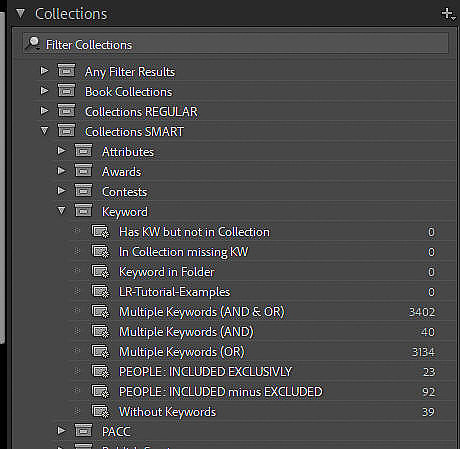Open 'Multiple Keywords (AND)' smart collection
This screenshot has height=449, width=460.
click(x=186, y=332)
